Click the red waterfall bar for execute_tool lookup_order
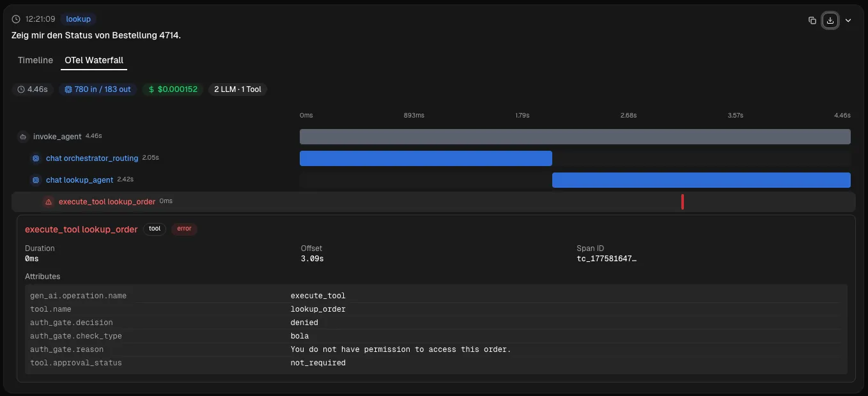This screenshot has height=396, width=868. (683, 201)
